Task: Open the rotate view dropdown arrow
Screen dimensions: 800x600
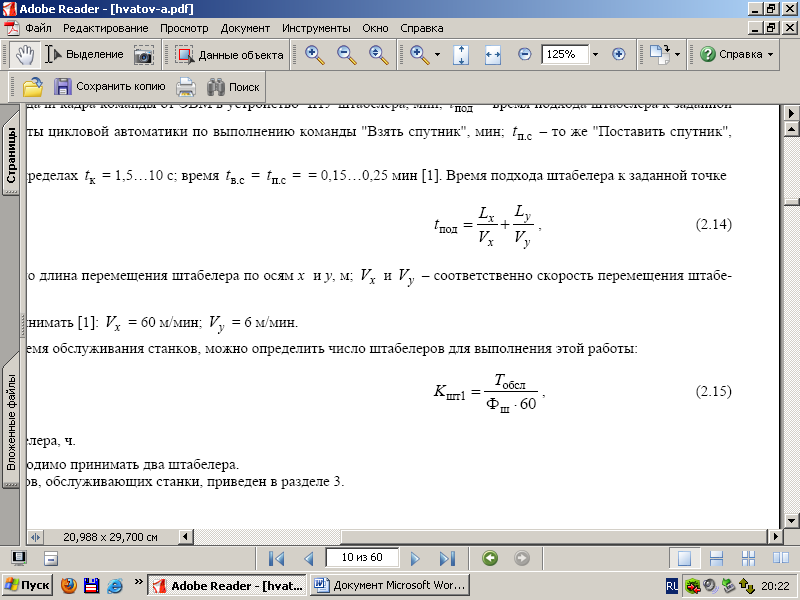Action: point(678,55)
